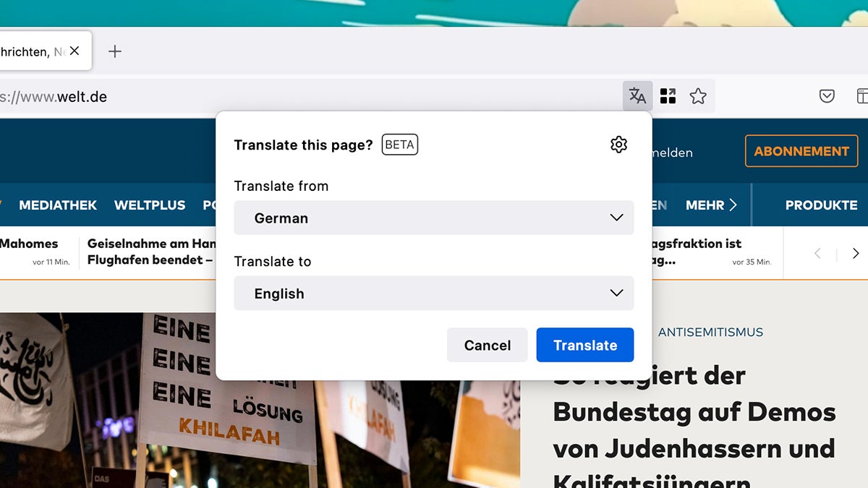The width and height of the screenshot is (868, 488).
Task: Show next headlines with the right ticker arrow
Action: pyautogui.click(x=854, y=253)
